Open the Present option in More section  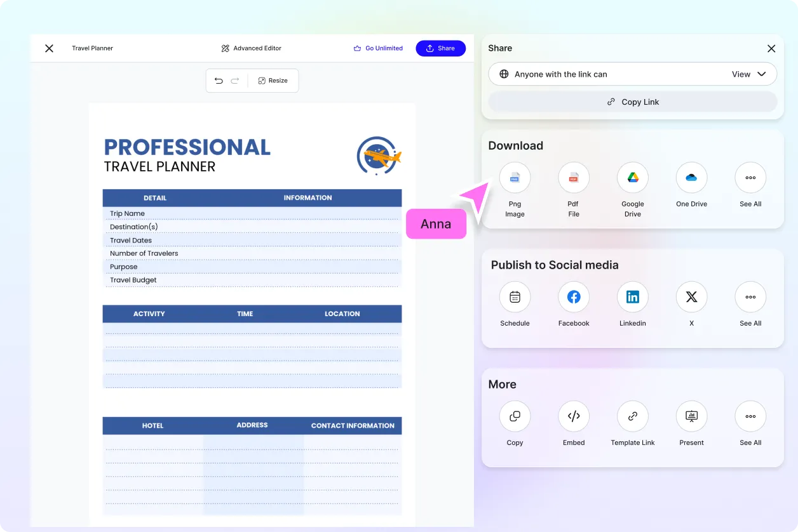pos(691,416)
